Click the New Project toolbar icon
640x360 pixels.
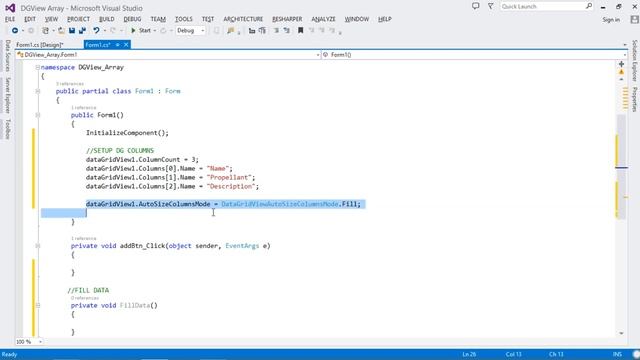pyautogui.click(x=45, y=31)
